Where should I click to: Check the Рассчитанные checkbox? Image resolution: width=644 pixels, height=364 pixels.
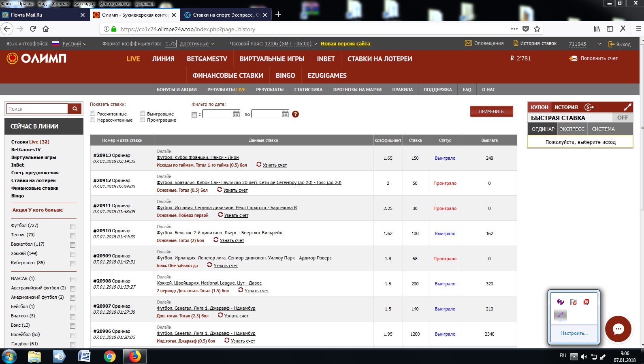tap(93, 113)
